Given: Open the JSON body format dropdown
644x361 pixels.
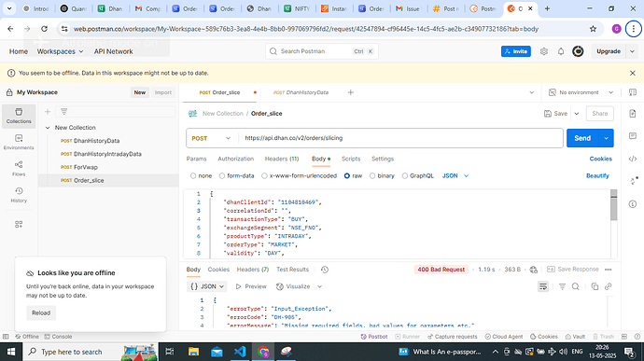Looking at the screenshot, I should pos(455,175).
